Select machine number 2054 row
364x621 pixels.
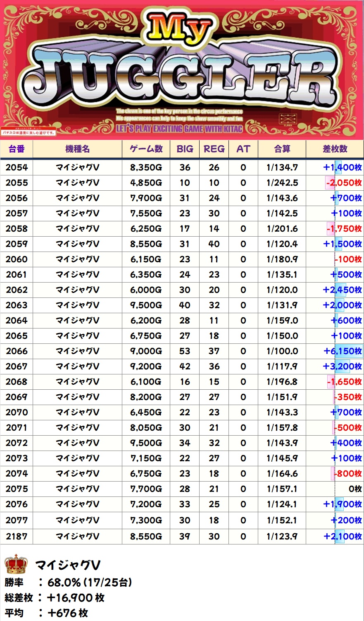pos(17,168)
